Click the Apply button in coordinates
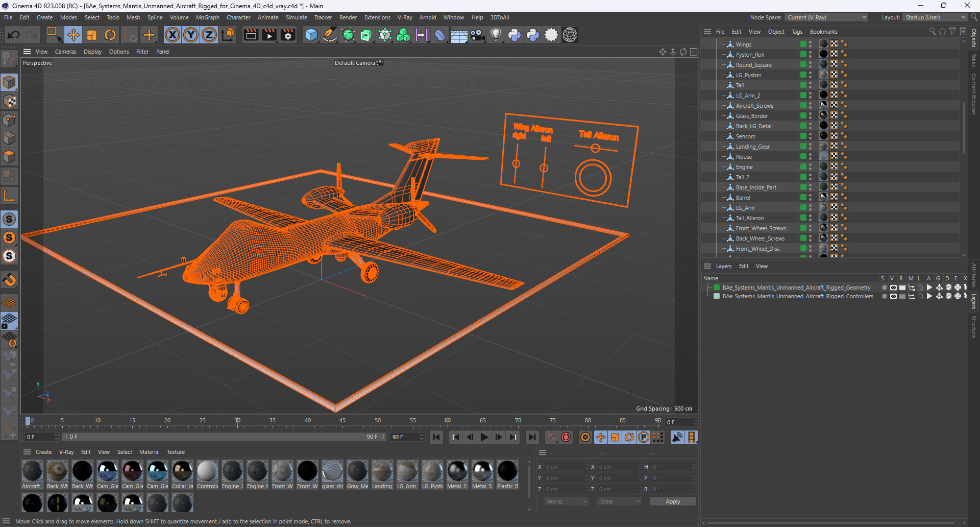 point(673,501)
